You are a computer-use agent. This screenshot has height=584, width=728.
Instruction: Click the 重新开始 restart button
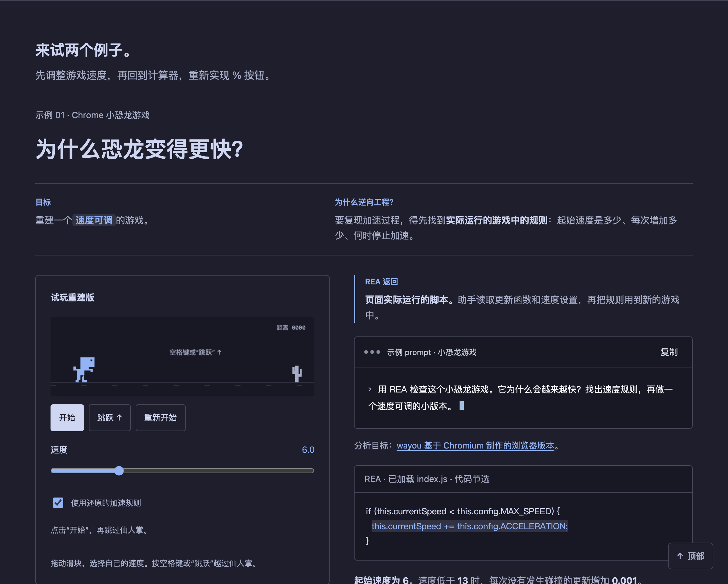click(x=160, y=417)
